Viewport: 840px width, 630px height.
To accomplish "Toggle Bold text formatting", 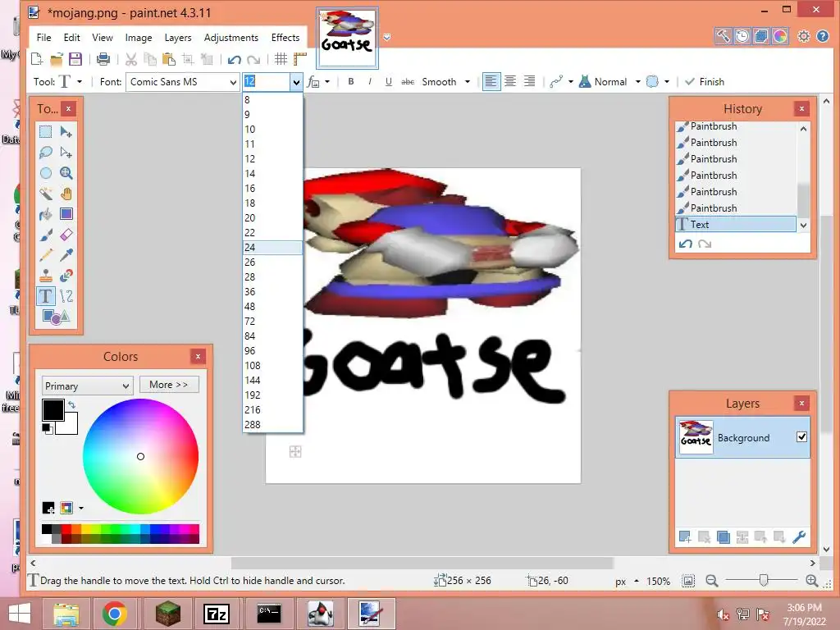I will 351,81.
